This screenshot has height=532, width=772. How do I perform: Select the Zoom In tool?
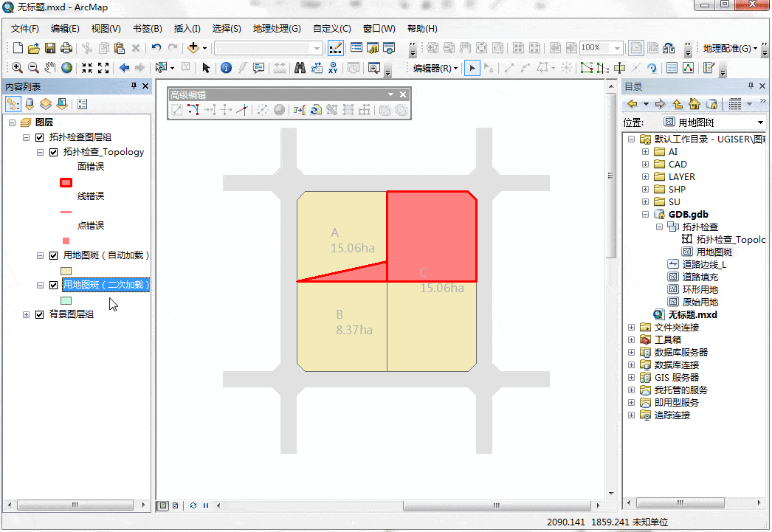click(17, 68)
